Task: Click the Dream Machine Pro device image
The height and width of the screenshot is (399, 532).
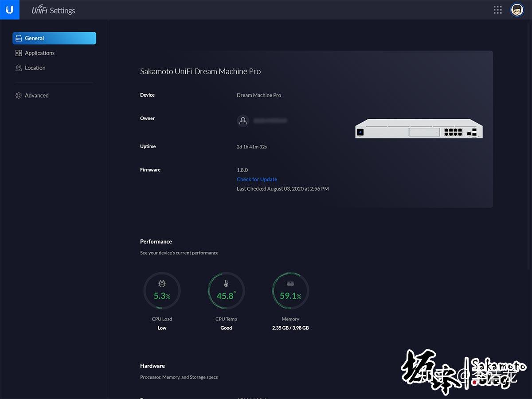Action: click(419, 129)
